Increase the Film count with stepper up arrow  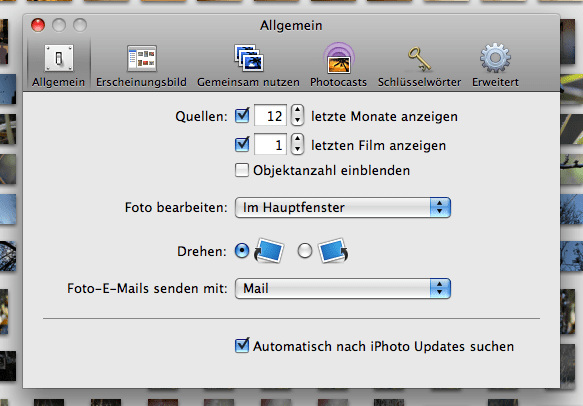pos(297,139)
